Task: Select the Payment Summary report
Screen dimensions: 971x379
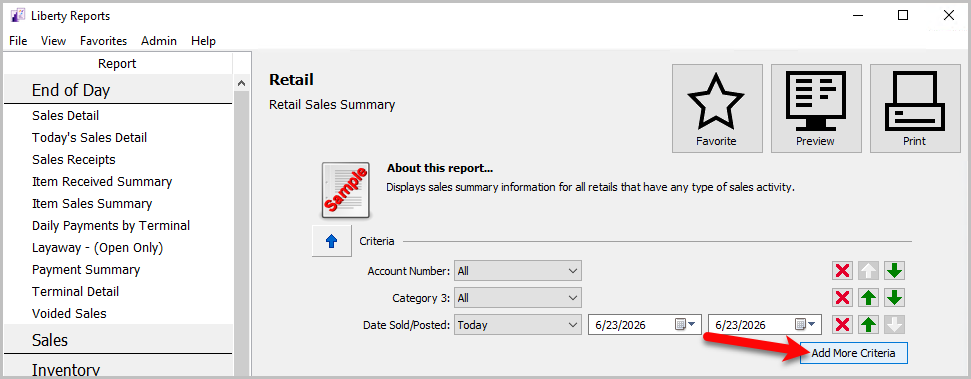Action: (x=86, y=269)
